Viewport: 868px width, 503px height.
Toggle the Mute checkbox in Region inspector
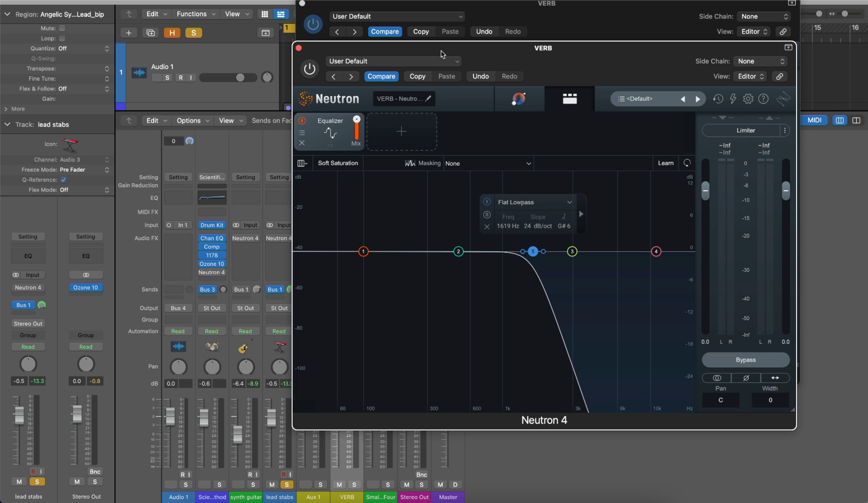click(x=62, y=28)
